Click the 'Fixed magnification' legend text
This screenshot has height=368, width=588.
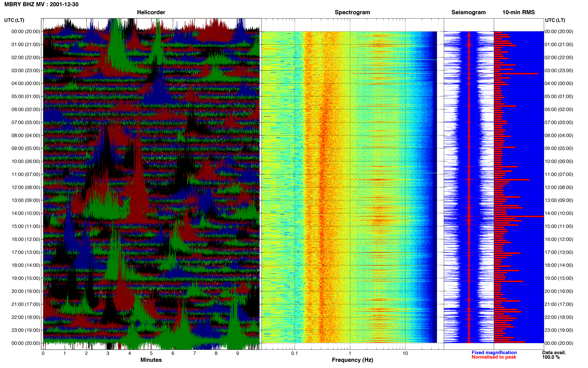[494, 353]
